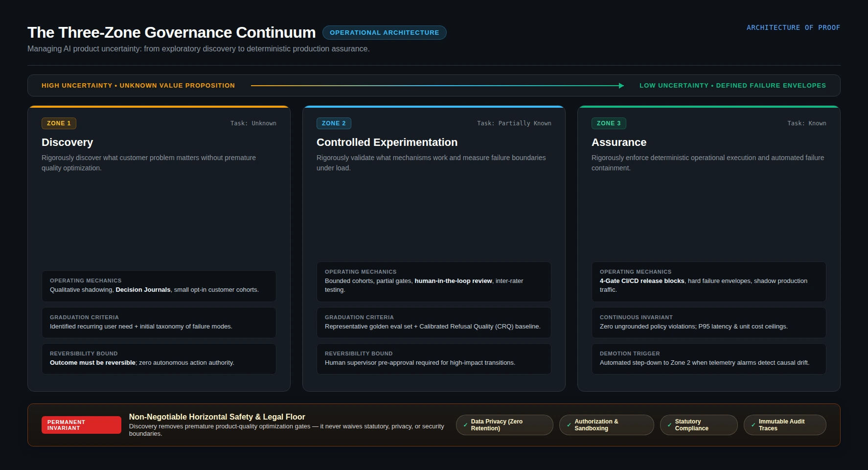Click the Demotion Trigger box
Screen dimensions: 868x470
pyautogui.click(x=709, y=359)
